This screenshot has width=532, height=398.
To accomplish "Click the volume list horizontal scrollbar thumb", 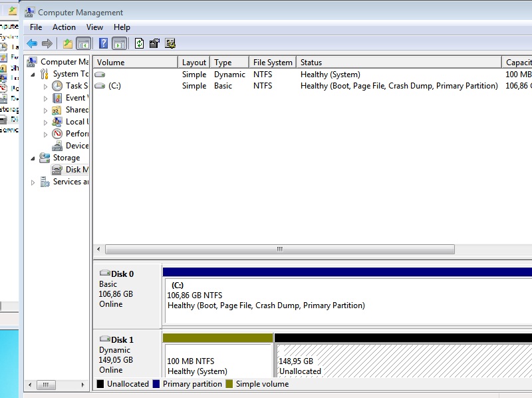I will (280, 250).
